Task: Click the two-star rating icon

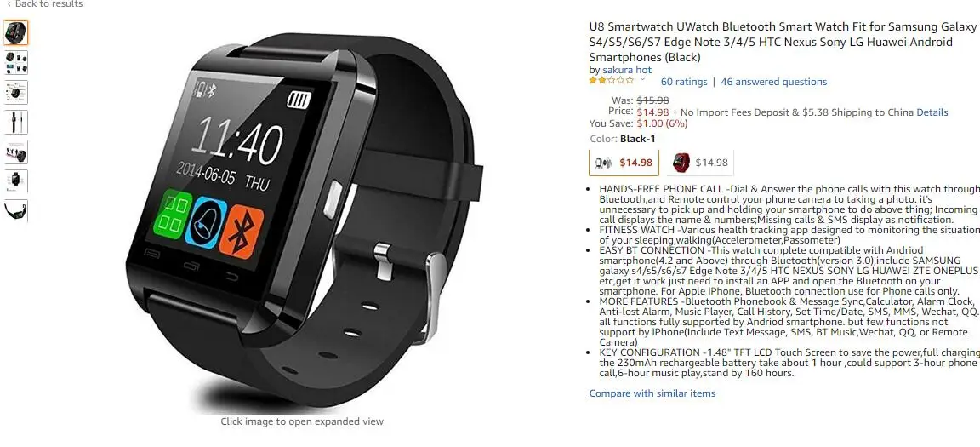Action: pos(612,81)
